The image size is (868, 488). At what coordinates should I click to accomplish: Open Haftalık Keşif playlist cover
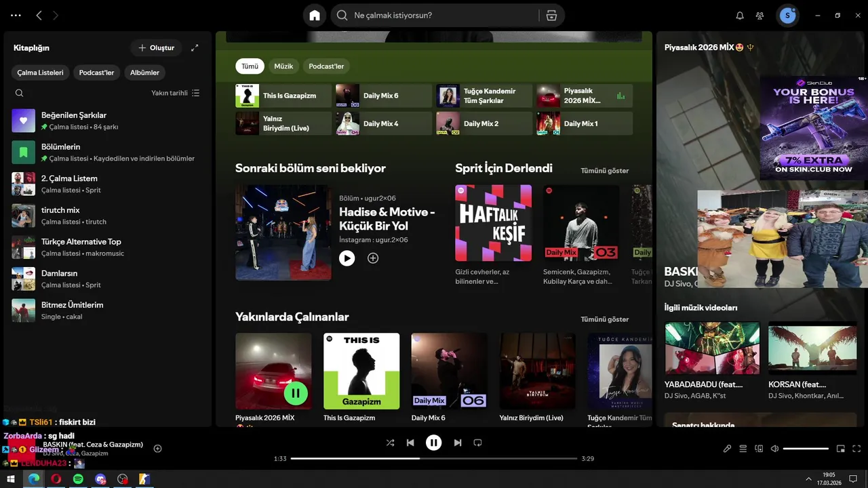pos(494,223)
